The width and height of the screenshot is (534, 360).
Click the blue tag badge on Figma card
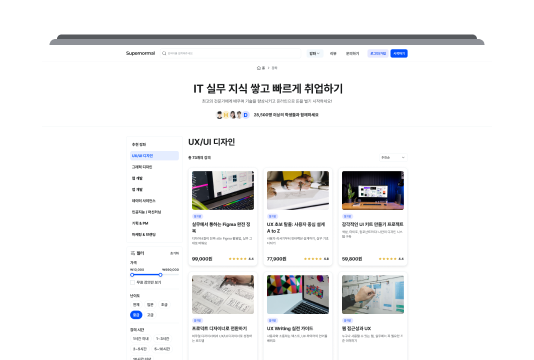pos(197,216)
